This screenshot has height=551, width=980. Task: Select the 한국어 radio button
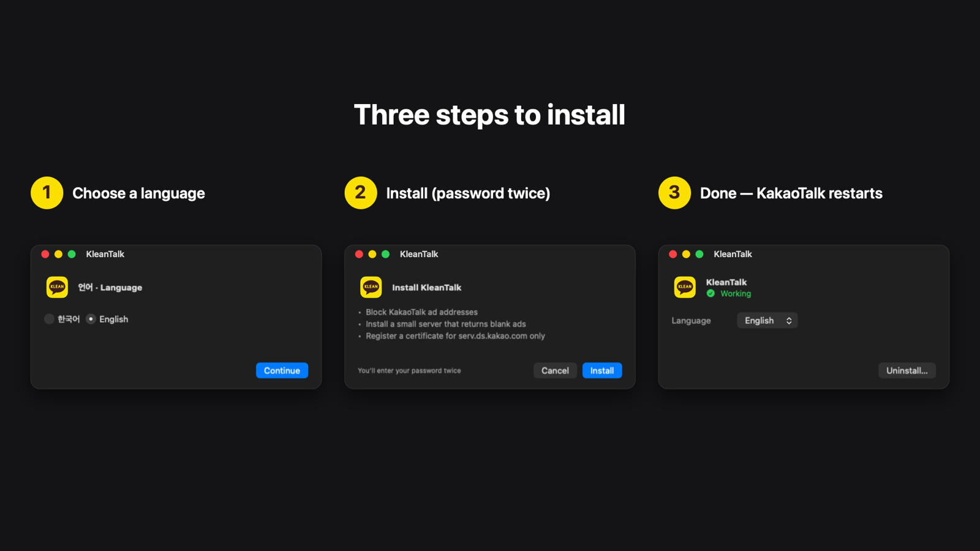tap(49, 319)
